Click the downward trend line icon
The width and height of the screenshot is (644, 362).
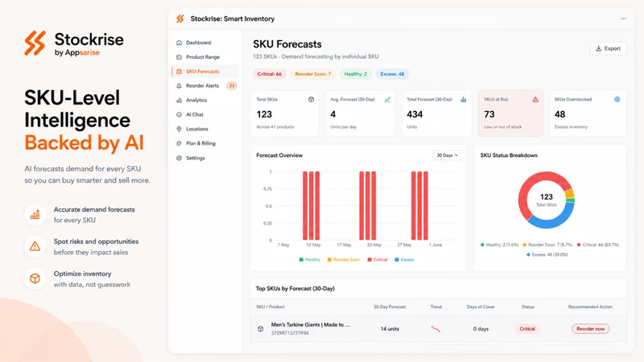click(436, 329)
